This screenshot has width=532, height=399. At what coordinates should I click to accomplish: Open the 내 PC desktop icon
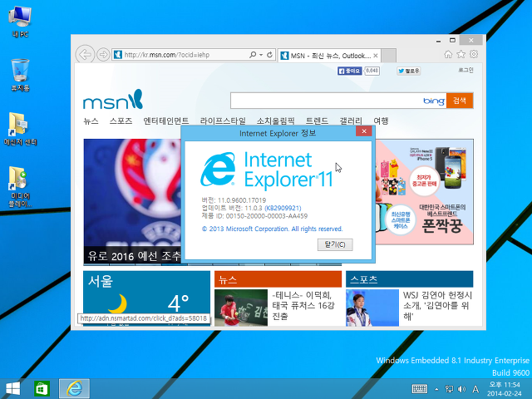pyautogui.click(x=20, y=22)
